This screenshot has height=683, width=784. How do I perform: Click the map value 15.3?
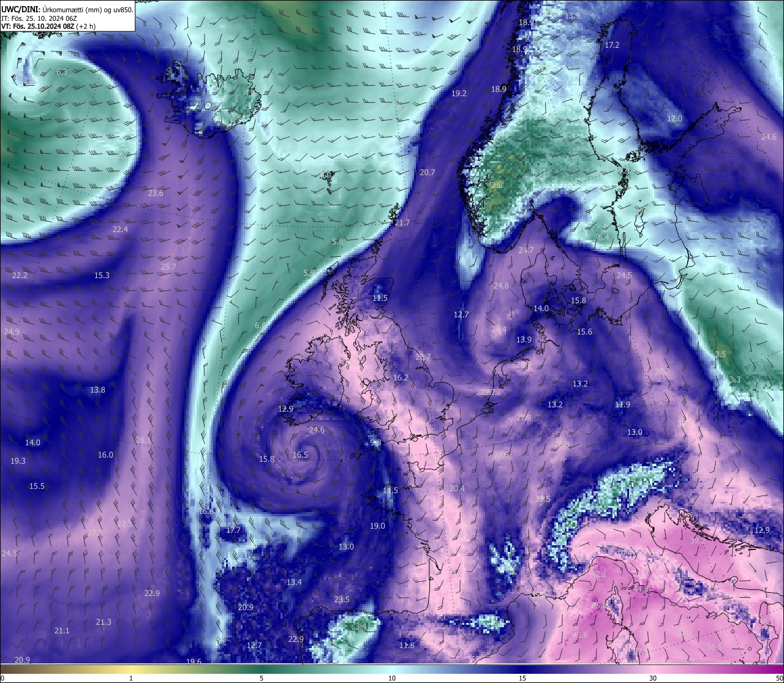pyautogui.click(x=102, y=275)
